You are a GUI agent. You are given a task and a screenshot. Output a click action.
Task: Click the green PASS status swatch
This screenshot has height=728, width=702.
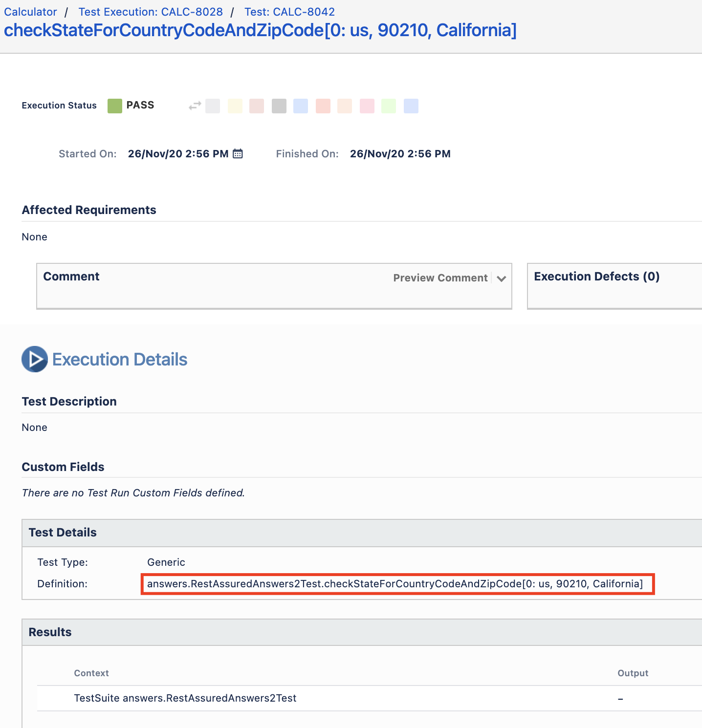pos(115,106)
